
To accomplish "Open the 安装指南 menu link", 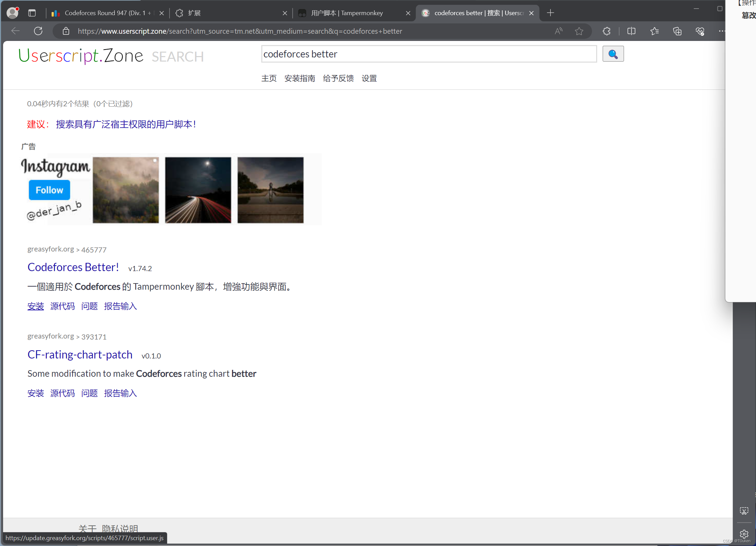I will pos(299,78).
